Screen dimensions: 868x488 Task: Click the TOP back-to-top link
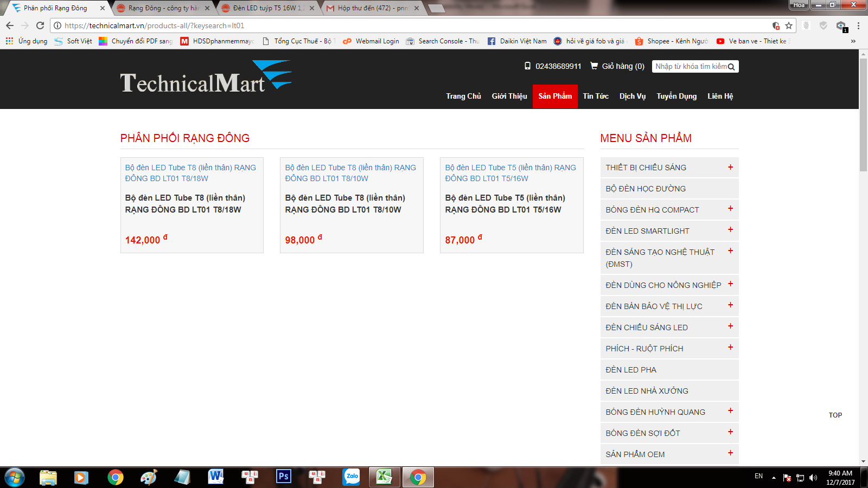tap(835, 415)
